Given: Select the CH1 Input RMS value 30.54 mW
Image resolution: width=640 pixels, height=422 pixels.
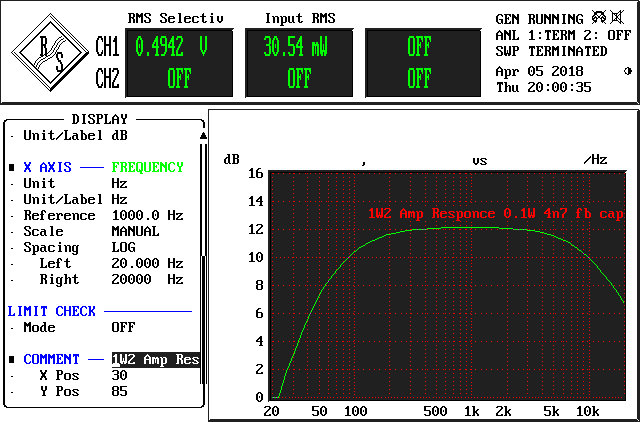Looking at the screenshot, I should pyautogui.click(x=295, y=47).
